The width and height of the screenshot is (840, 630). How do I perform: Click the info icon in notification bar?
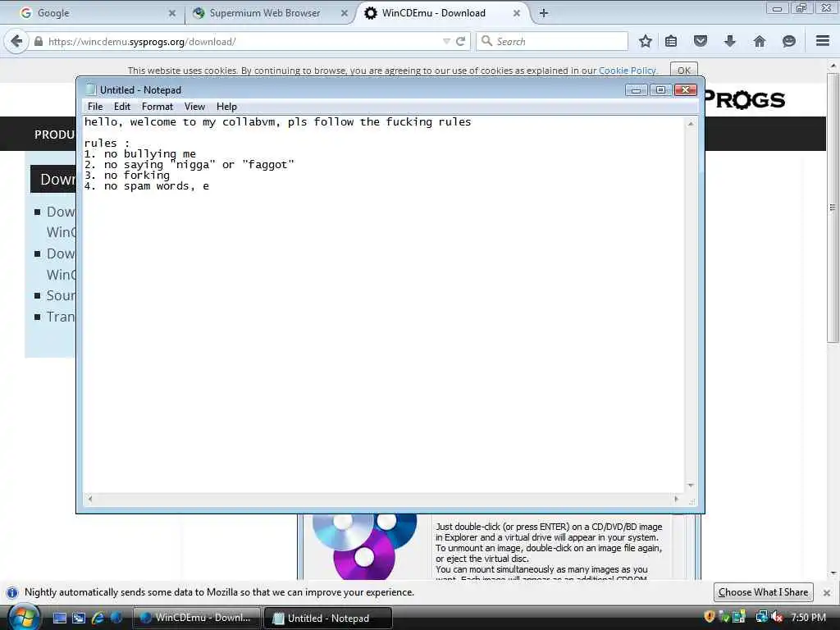click(x=12, y=593)
